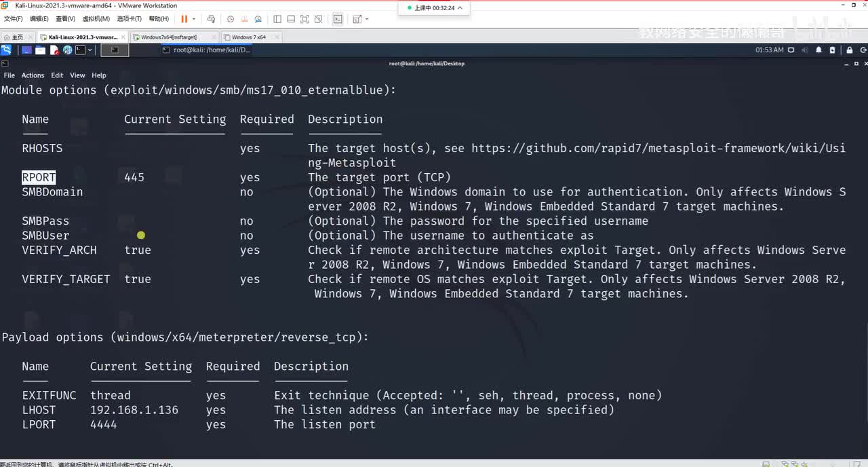Click the VERIFY_ARCH option name
Screen dimensions: 868x467
click(59, 250)
